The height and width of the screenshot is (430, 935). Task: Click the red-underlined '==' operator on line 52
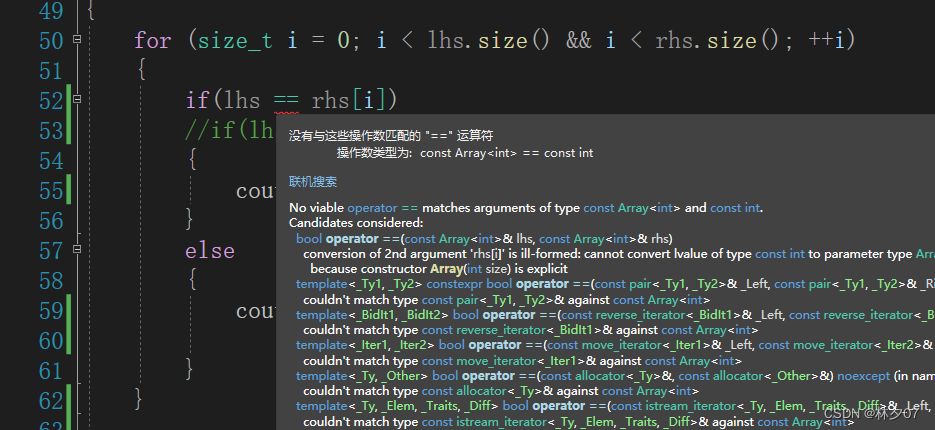tap(286, 101)
